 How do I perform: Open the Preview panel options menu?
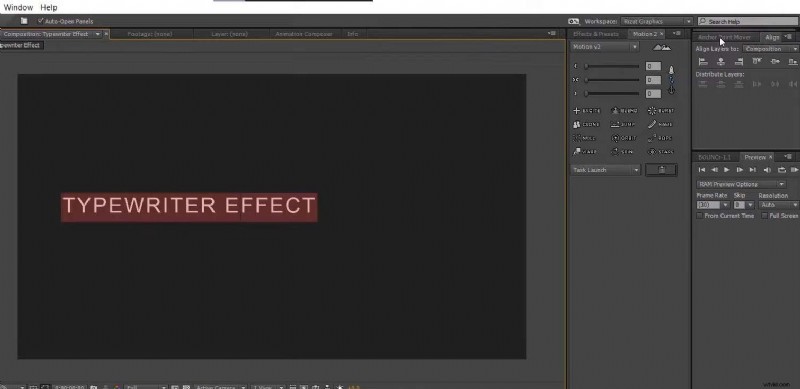788,157
